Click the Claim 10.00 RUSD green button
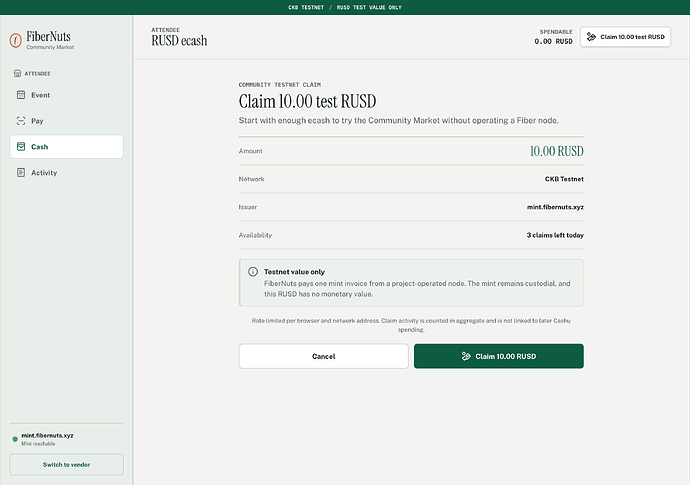 click(499, 356)
